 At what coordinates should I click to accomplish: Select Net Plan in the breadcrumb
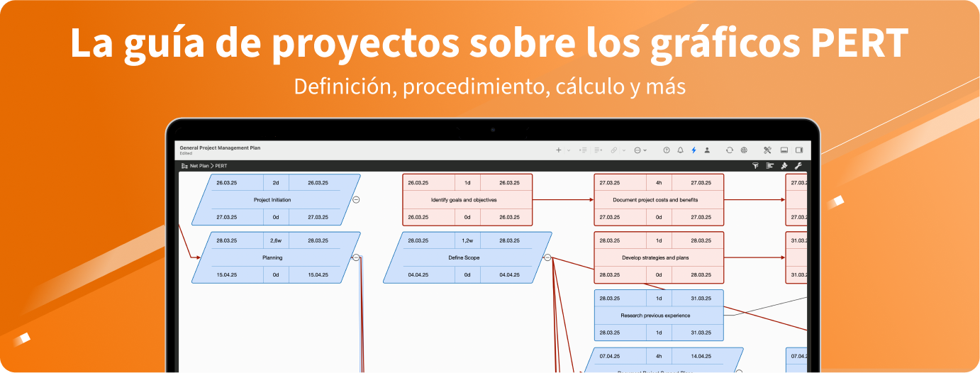click(199, 166)
